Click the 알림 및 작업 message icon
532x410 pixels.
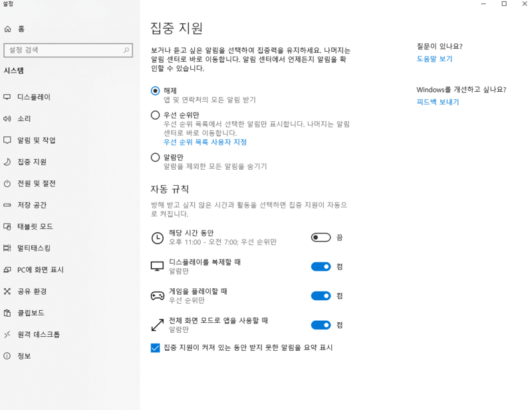[x=7, y=140]
